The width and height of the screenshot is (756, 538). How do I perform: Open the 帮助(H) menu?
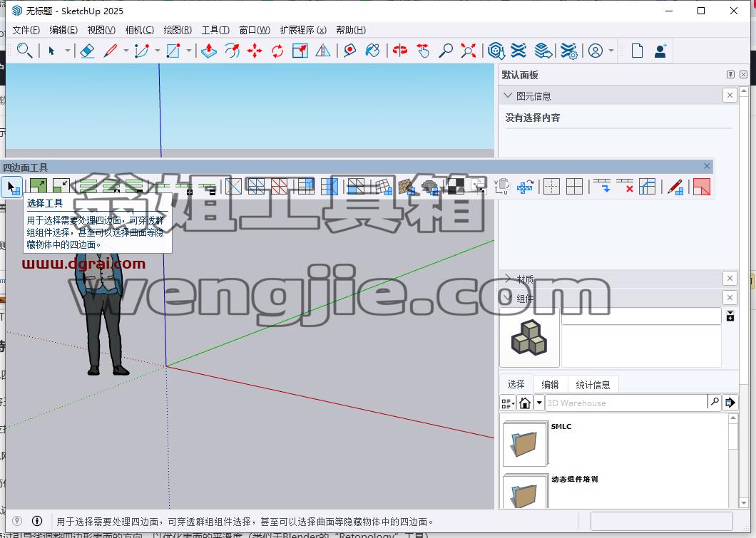tap(350, 30)
